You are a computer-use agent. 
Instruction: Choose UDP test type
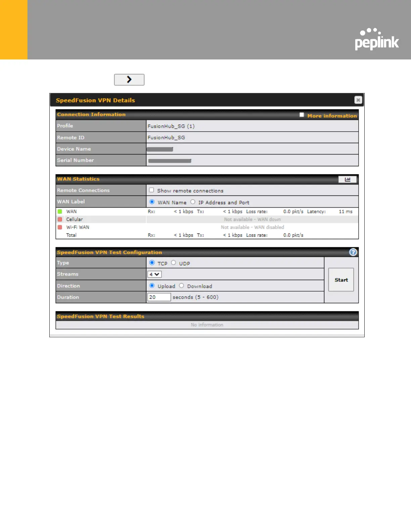[x=173, y=263]
